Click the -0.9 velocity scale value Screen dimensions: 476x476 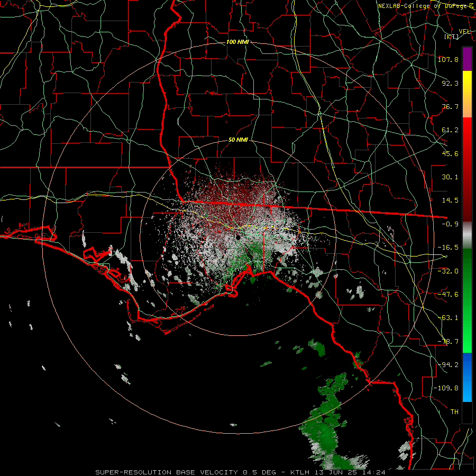pyautogui.click(x=450, y=224)
